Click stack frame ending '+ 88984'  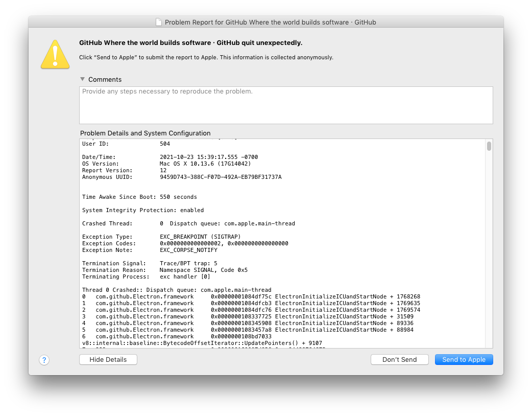coord(248,330)
